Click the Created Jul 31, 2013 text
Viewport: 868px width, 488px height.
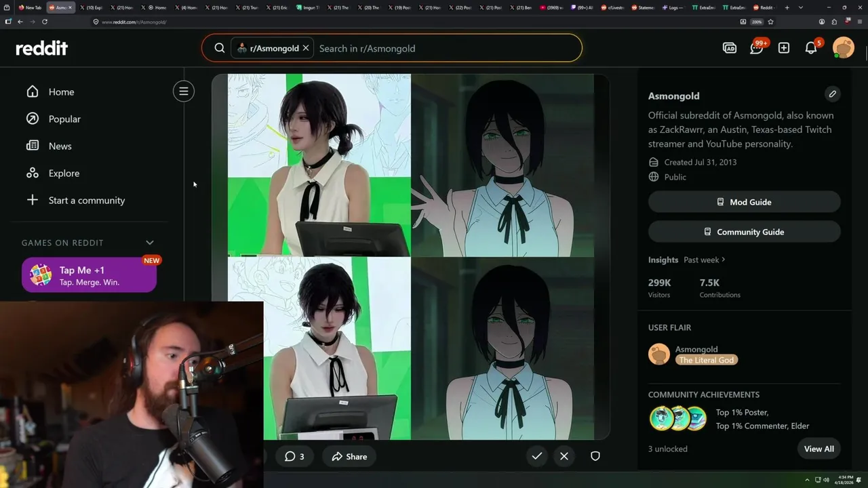click(700, 162)
